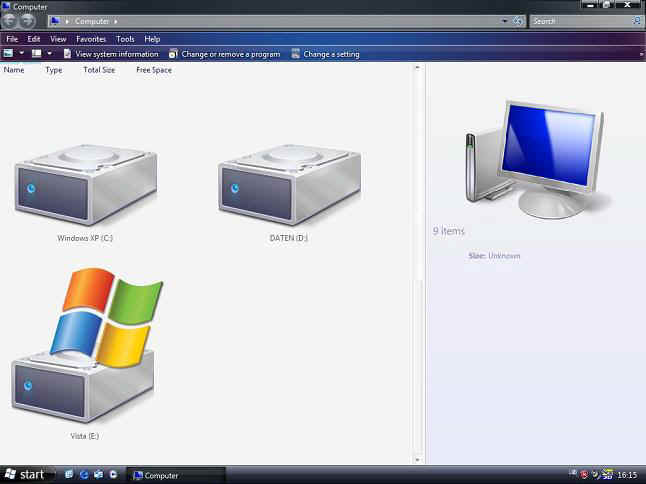Type in the Search input field
Screen dimensions: 646x484
[580, 21]
